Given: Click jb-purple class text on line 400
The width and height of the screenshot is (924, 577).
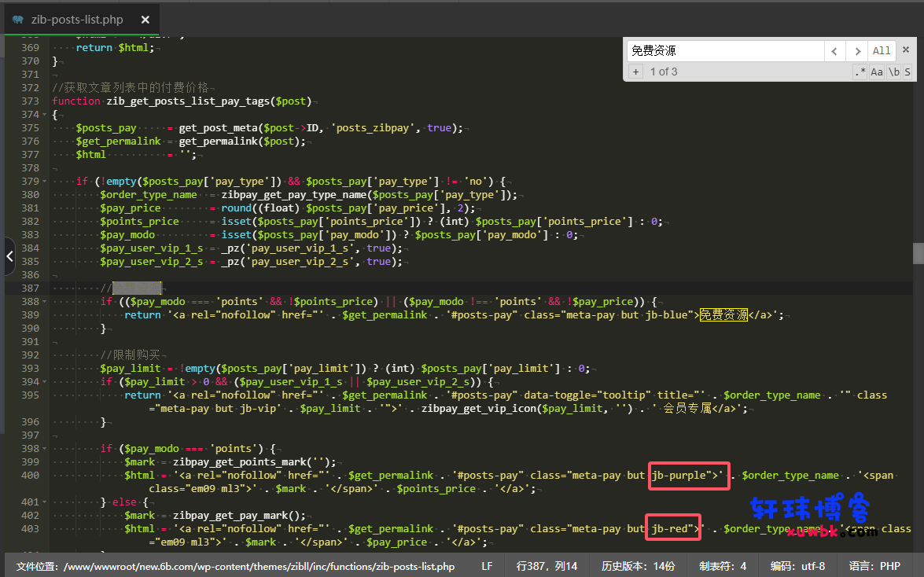Looking at the screenshot, I should (679, 476).
